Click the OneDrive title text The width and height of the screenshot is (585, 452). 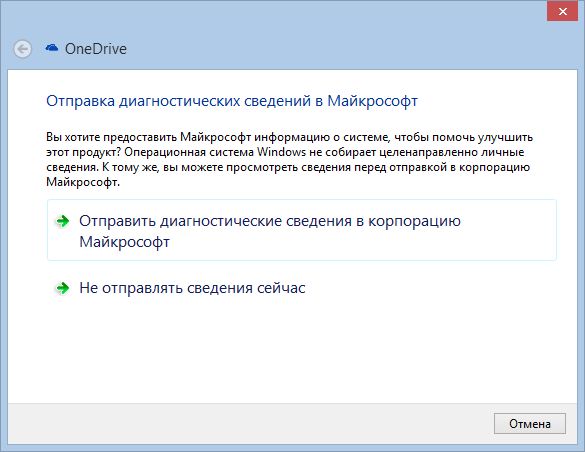tap(96, 49)
